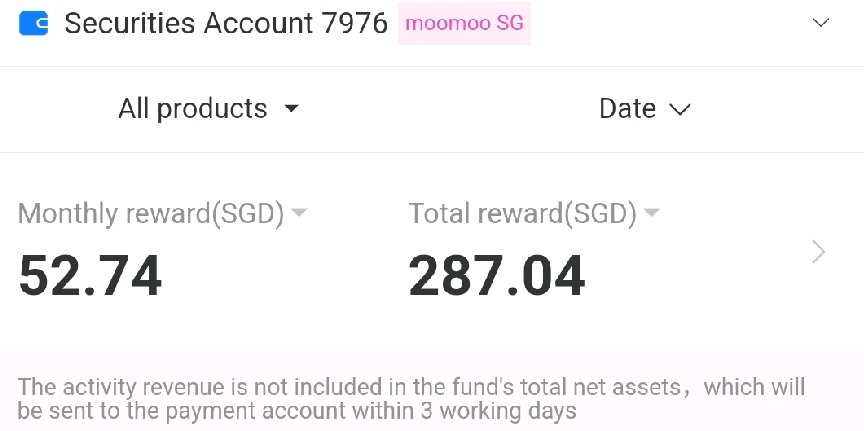Open the Date filter dropdown

coord(644,109)
